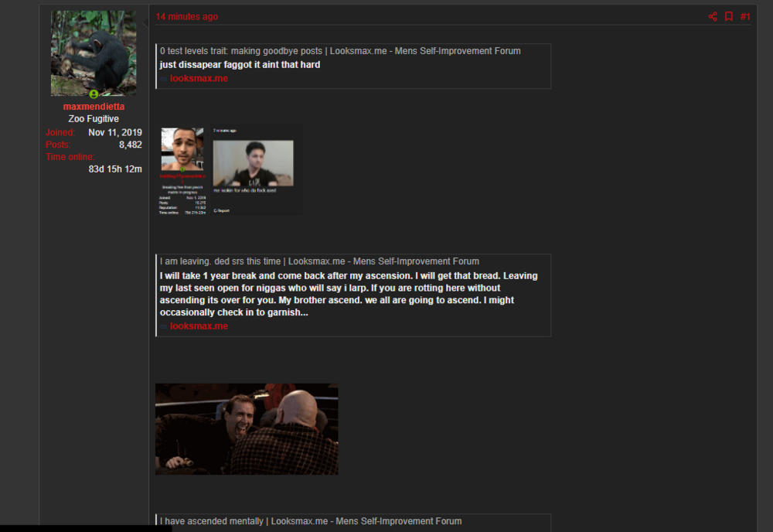Open the profile screenshot thumbnail attachment
This screenshot has height=532, width=773.
tap(182, 171)
